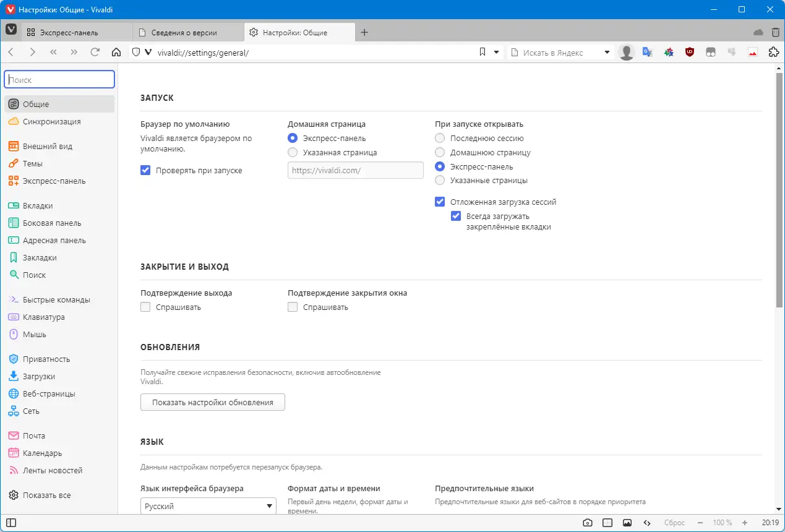Open the Vivaldi menu logo button
The image size is (785, 532).
click(x=11, y=30)
